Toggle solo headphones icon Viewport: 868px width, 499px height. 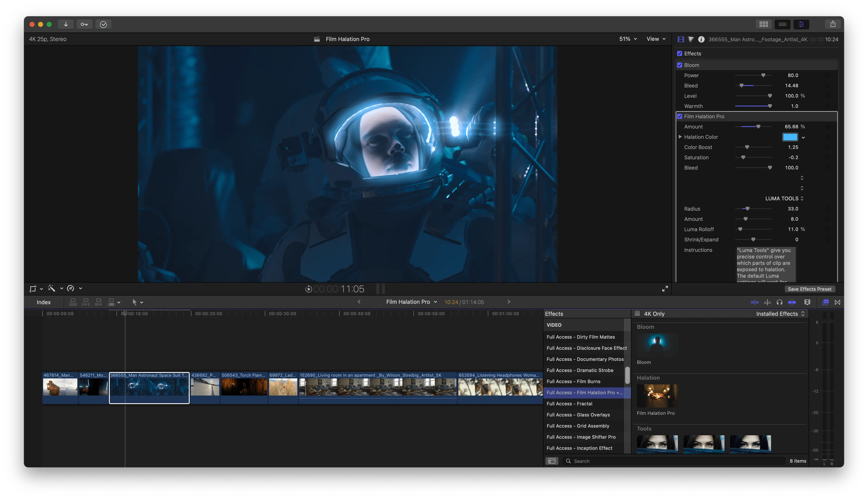tap(780, 302)
